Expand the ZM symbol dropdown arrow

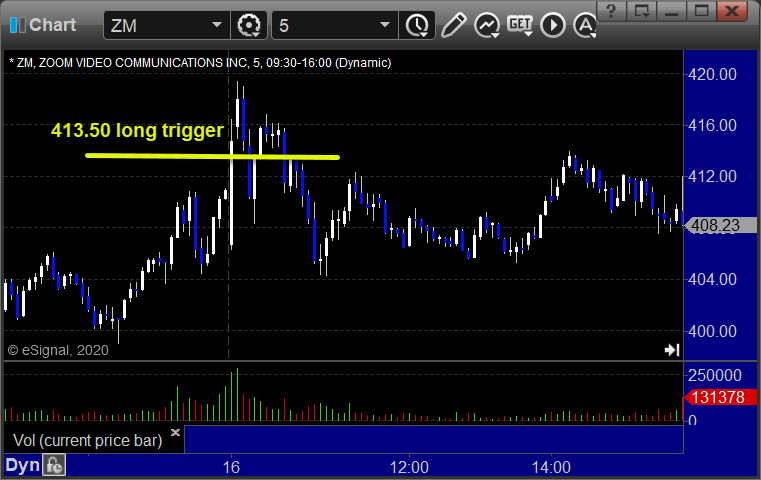217,25
